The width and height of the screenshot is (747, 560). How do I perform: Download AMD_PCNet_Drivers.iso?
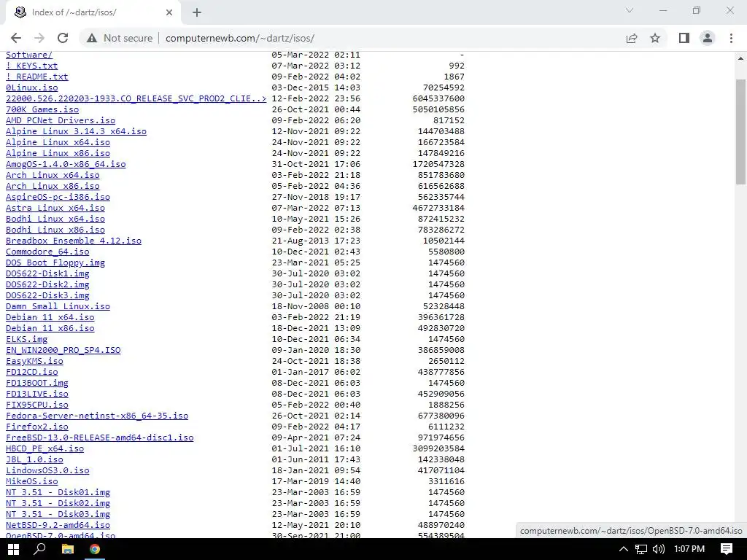61,120
